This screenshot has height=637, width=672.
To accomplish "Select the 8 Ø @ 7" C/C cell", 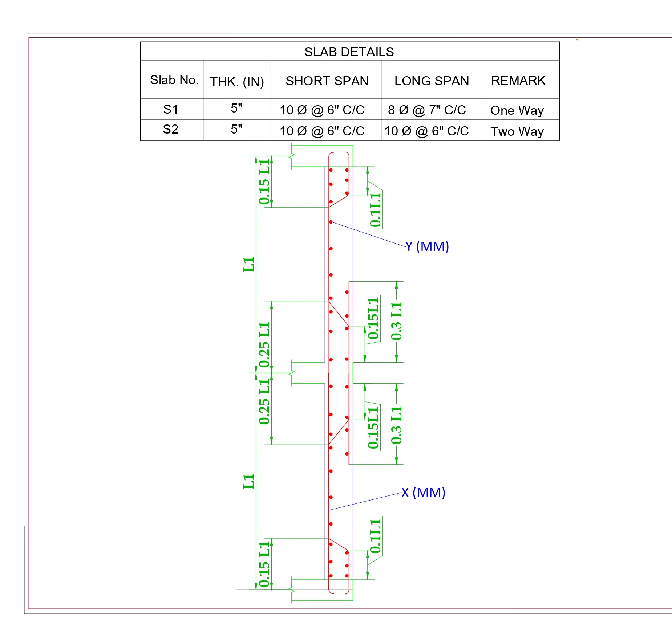I will point(427,110).
